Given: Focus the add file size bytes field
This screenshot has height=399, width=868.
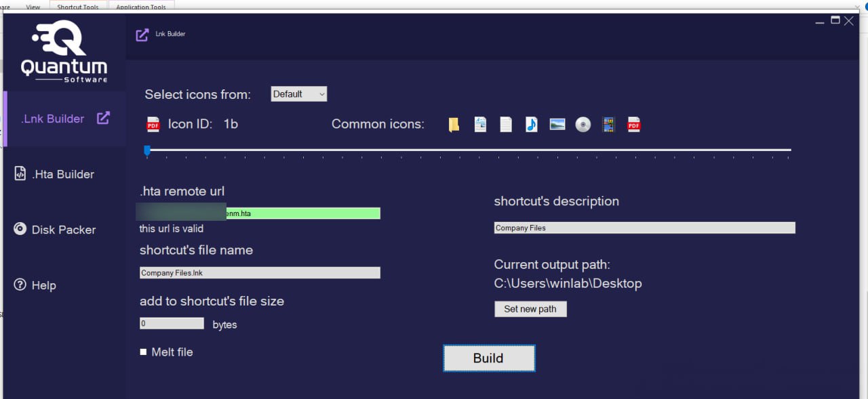Looking at the screenshot, I should [172, 324].
